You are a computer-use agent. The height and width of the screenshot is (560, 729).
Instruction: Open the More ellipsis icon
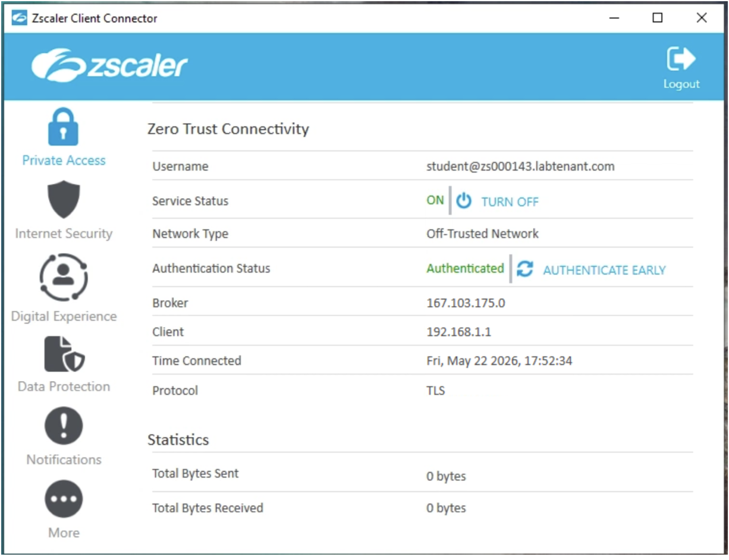pyautogui.click(x=64, y=499)
